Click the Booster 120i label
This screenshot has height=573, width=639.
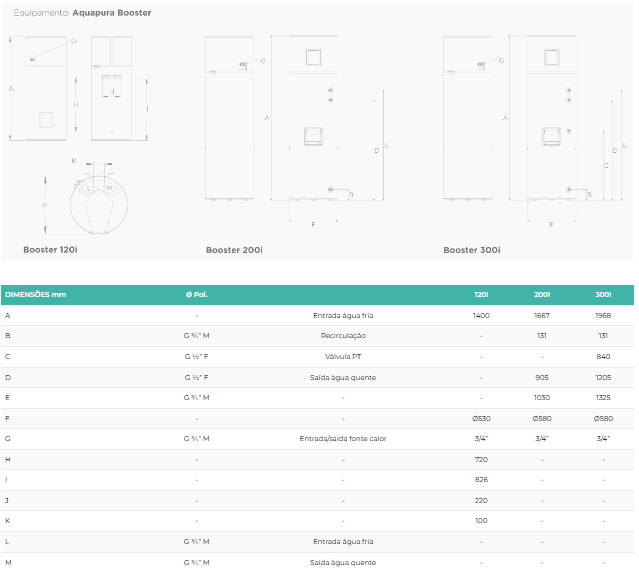point(50,249)
